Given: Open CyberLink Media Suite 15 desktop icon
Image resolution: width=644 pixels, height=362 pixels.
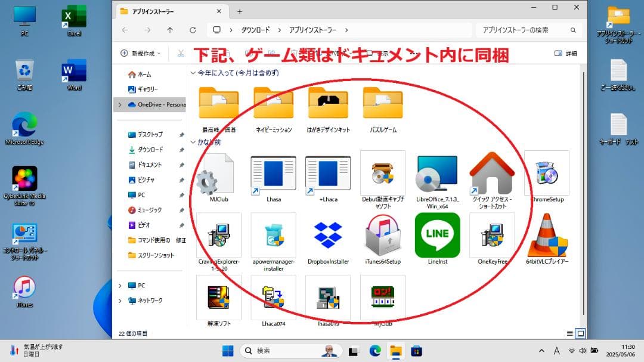Looking at the screenshot, I should [24, 185].
